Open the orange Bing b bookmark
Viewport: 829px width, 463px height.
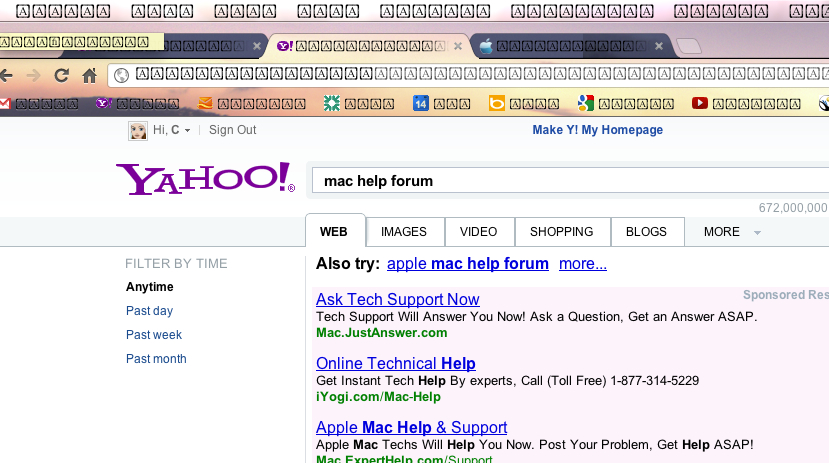coord(496,103)
